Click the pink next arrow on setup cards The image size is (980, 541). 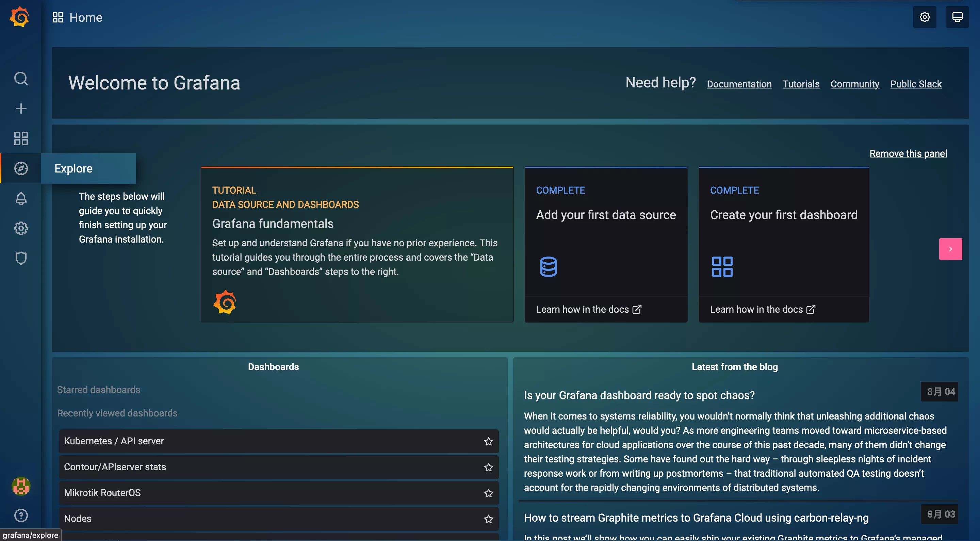click(x=950, y=249)
